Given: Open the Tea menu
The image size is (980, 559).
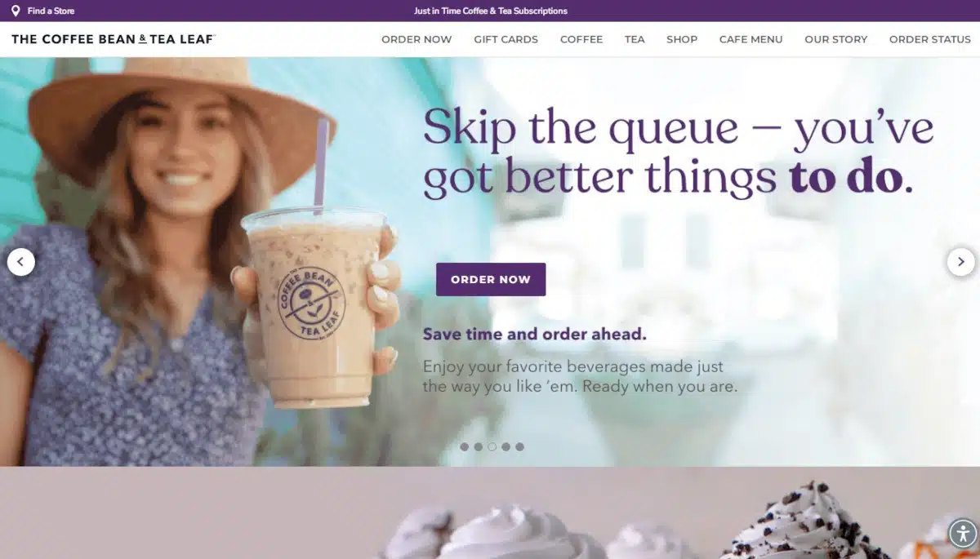Looking at the screenshot, I should click(x=635, y=39).
